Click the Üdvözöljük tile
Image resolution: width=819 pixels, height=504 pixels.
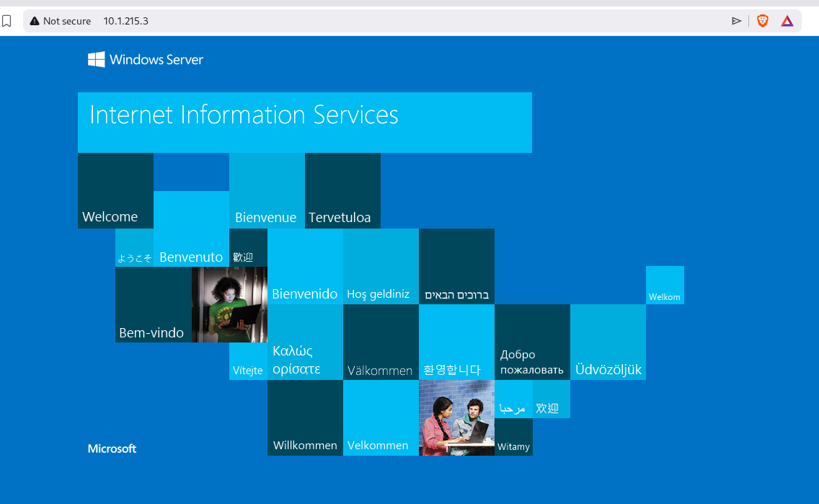tap(608, 342)
